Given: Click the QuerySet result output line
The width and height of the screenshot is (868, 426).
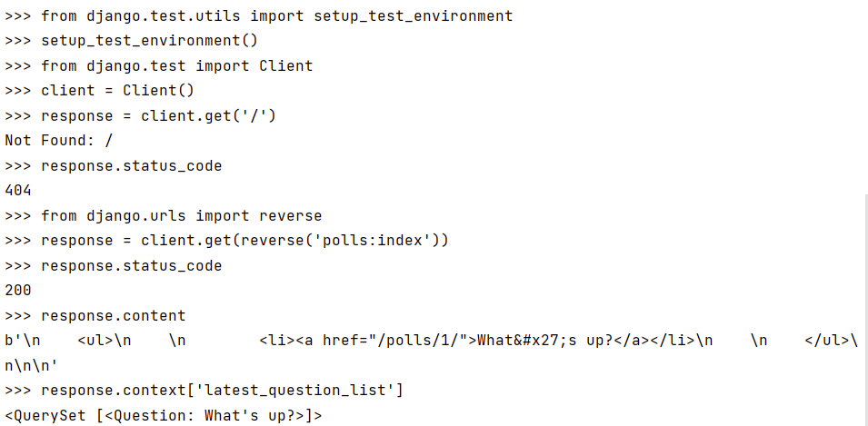Looking at the screenshot, I should coord(164,416).
